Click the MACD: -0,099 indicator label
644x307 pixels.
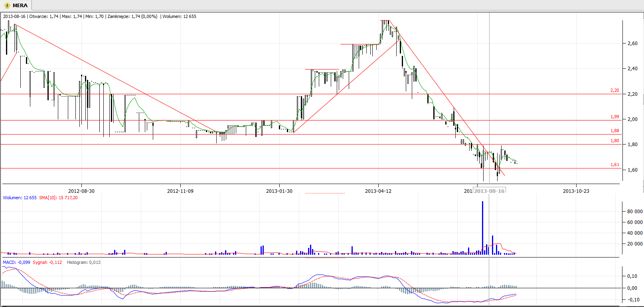(x=16, y=262)
